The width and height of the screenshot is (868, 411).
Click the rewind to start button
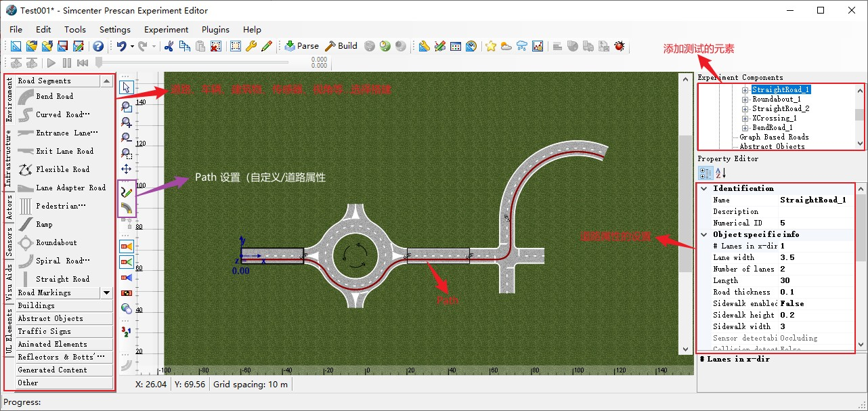[83, 63]
